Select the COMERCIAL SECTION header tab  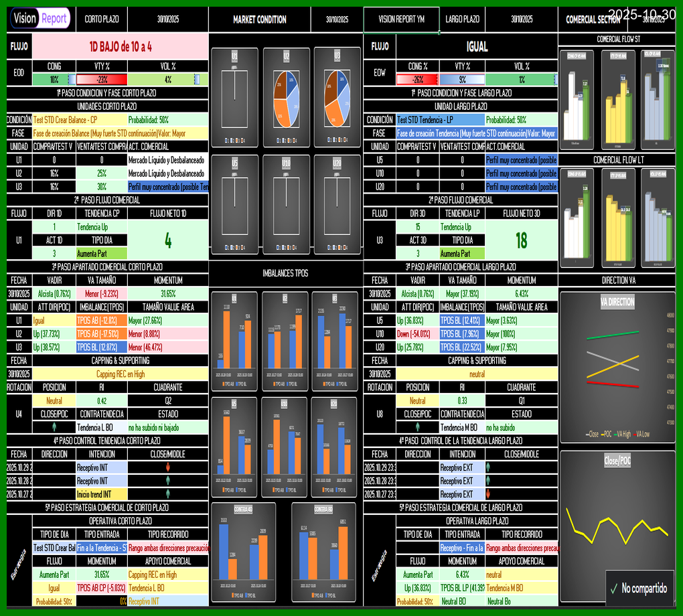tap(593, 19)
